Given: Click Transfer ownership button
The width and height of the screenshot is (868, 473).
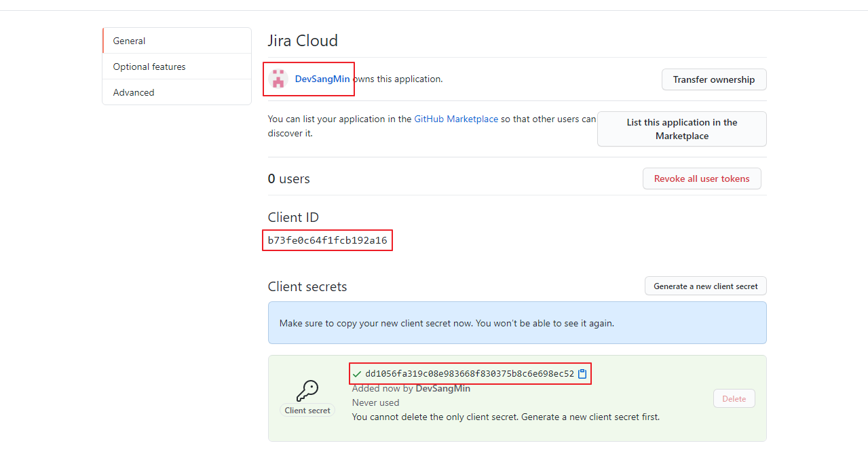Looking at the screenshot, I should click(x=714, y=79).
